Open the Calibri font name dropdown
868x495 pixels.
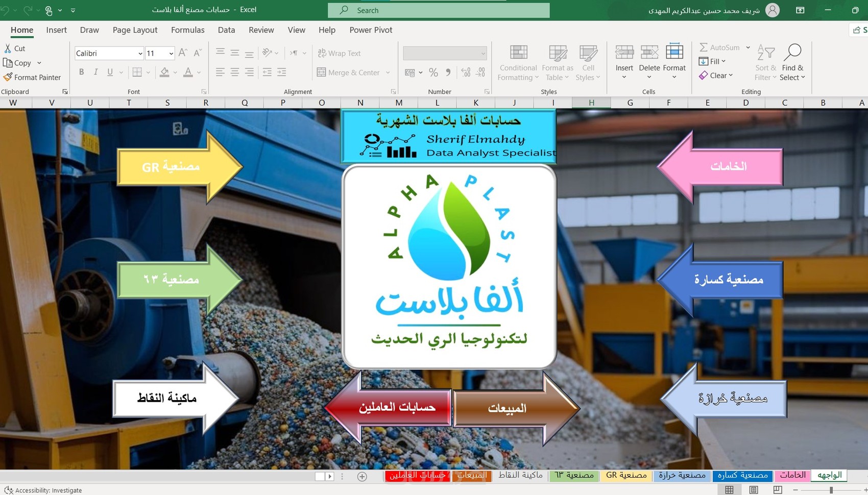coord(140,54)
